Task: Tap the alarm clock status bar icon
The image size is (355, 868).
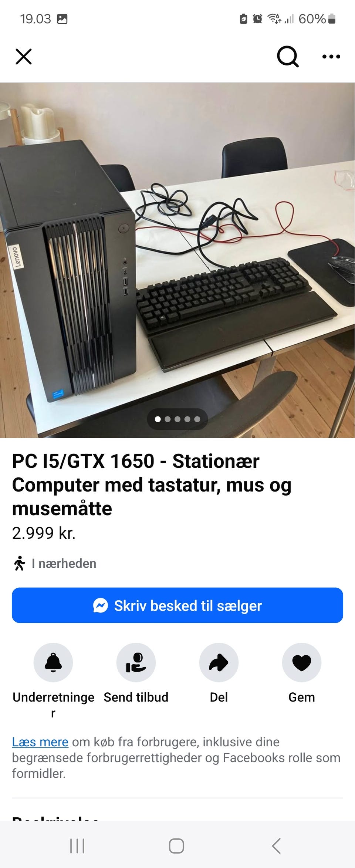Action: [257, 18]
